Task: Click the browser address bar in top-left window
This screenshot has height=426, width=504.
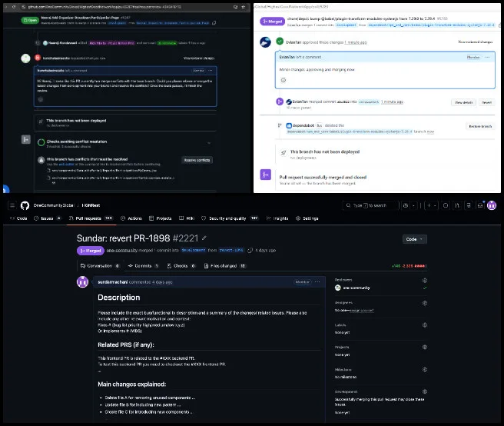Action: pyautogui.click(x=127, y=7)
